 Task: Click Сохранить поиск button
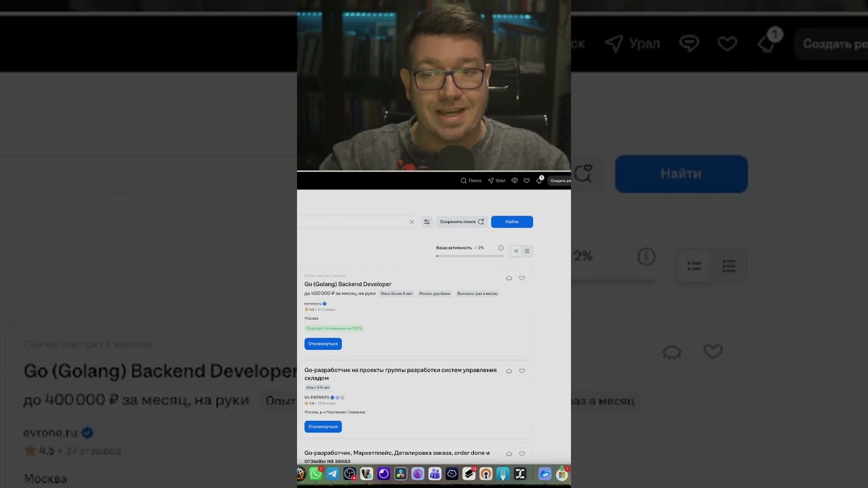click(x=462, y=222)
